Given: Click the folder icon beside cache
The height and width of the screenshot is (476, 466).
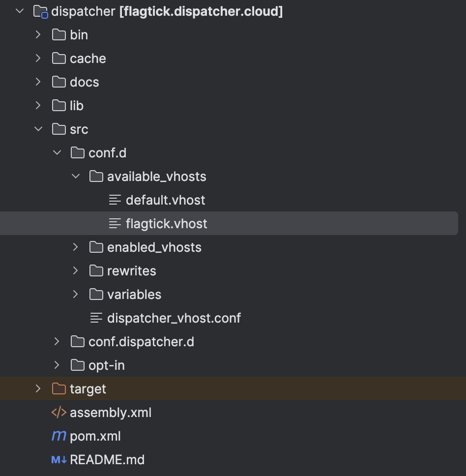Looking at the screenshot, I should click(x=59, y=59).
